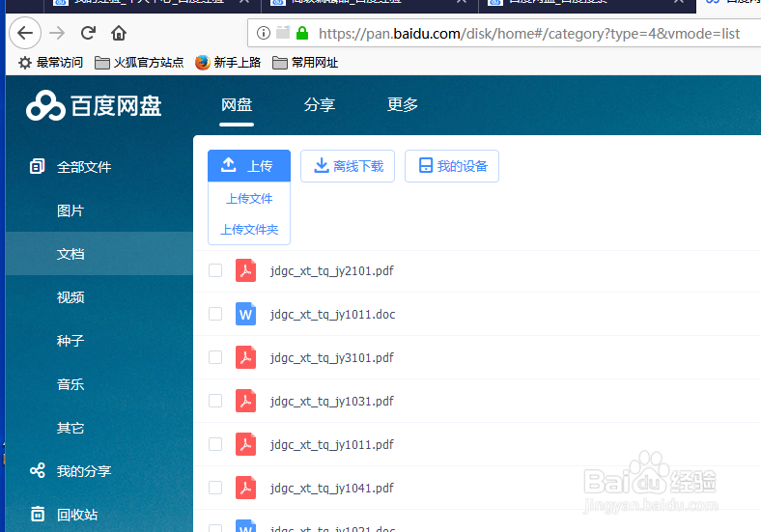Open file jdgc_xt_tq_jy1011.doc
Viewport: 761px width, 532px height.
click(x=333, y=315)
